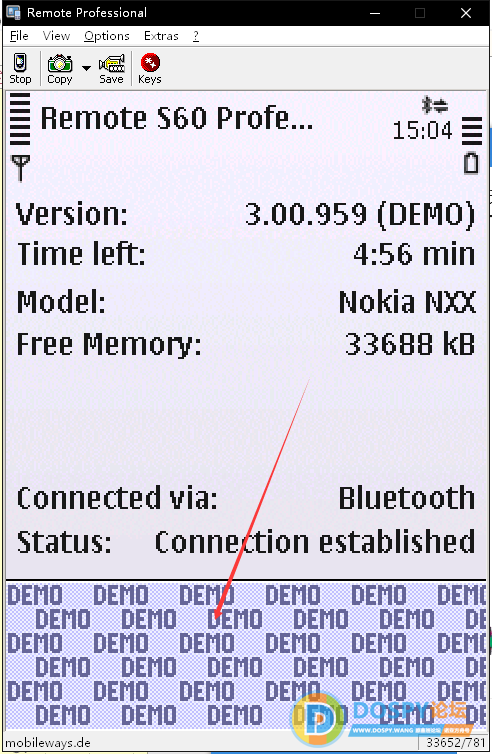Click the phone antenna icon
Screen dimensions: 492x754
tap(20, 168)
